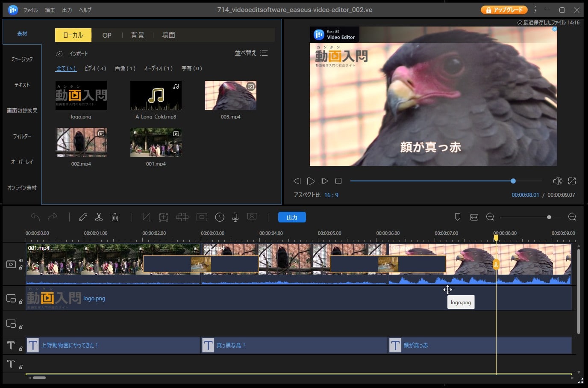Switch to the 背景 tab

coord(138,35)
